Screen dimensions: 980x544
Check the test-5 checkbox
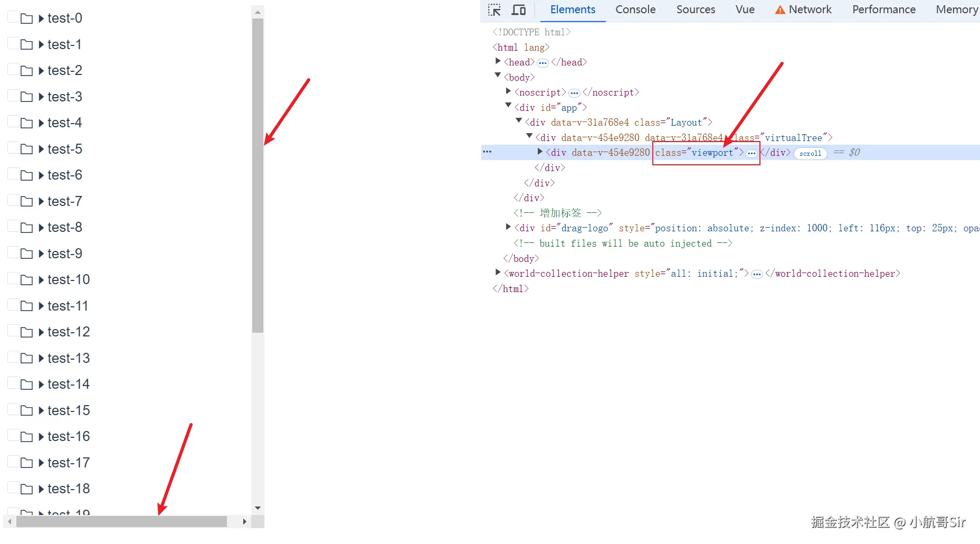13,148
